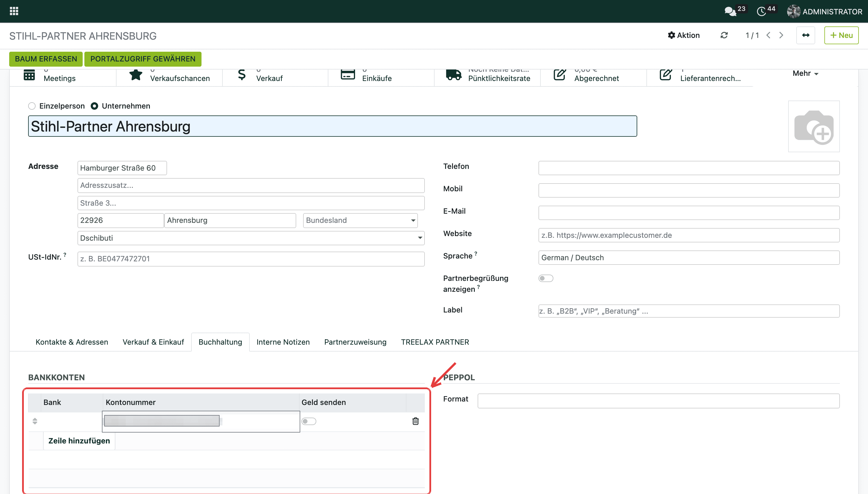The image size is (868, 494).
Task: Toggle Geld senden for bank account
Action: (x=309, y=421)
